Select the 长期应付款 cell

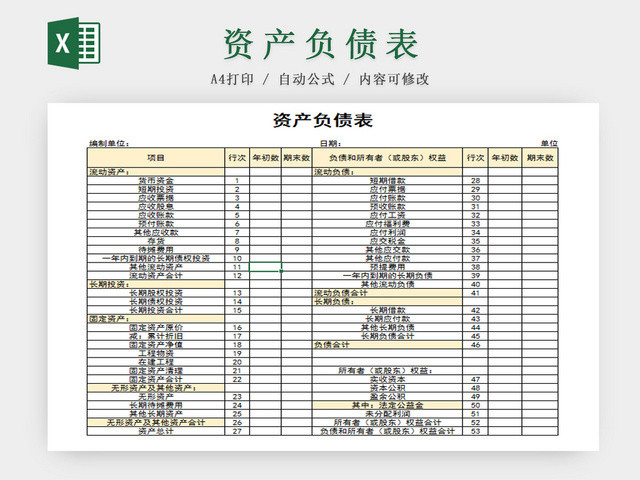pyautogui.click(x=387, y=319)
